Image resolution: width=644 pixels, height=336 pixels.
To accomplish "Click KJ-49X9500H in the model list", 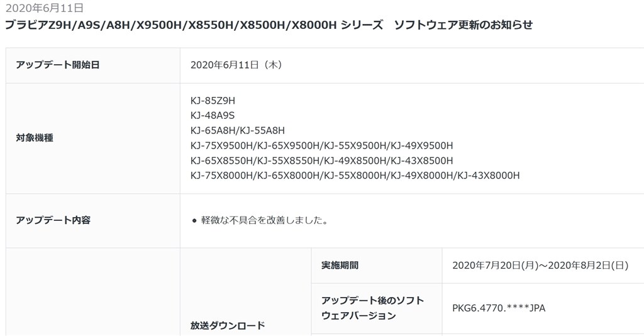I will (x=422, y=145).
